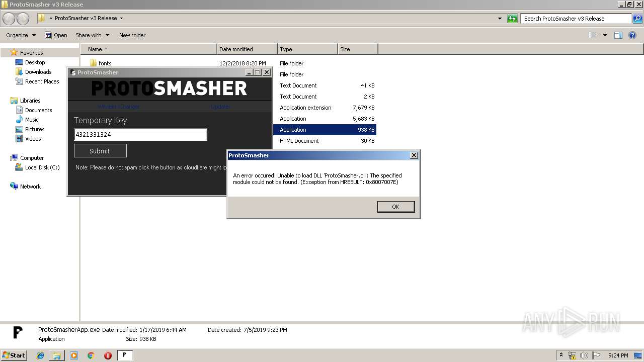Minimize the ProtoSmasher key window

pos(249,72)
